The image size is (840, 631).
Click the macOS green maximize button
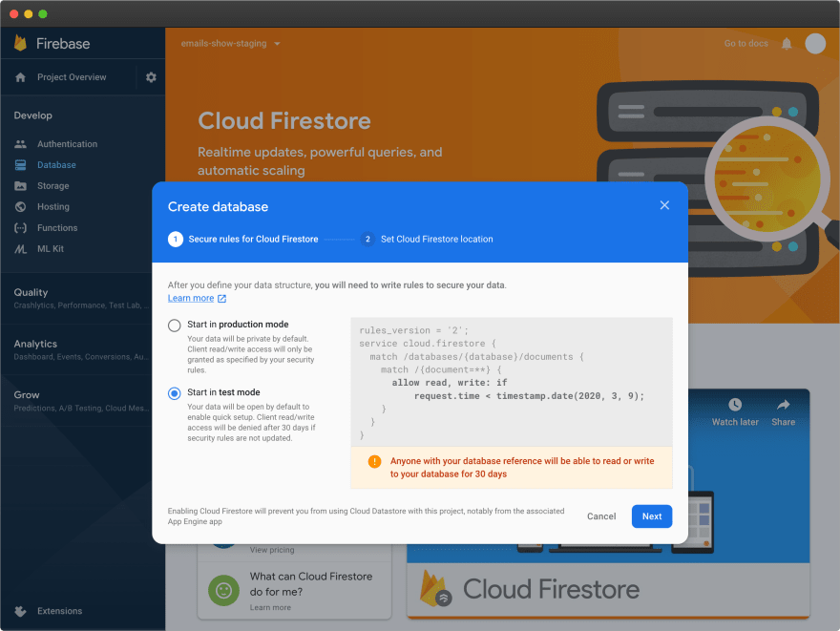tap(43, 14)
